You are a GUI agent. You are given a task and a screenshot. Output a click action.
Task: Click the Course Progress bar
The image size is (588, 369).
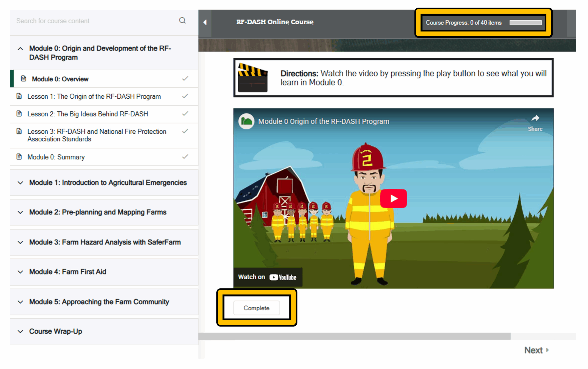525,23
